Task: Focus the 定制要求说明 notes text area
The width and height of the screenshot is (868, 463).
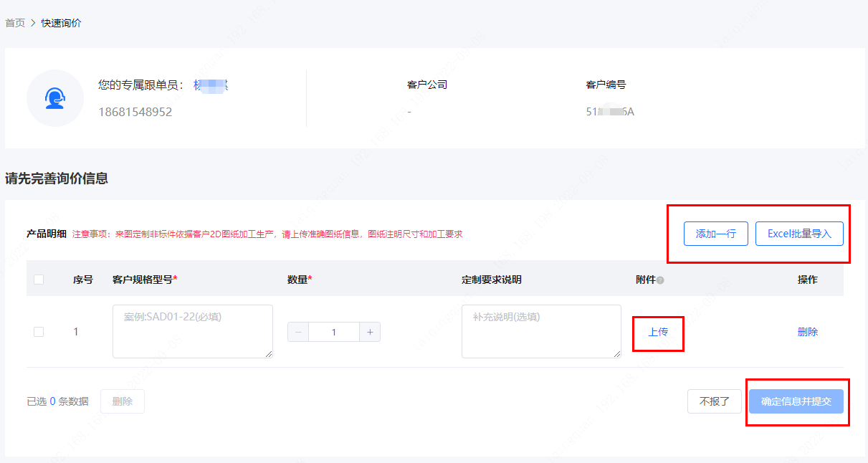Action: click(x=541, y=331)
